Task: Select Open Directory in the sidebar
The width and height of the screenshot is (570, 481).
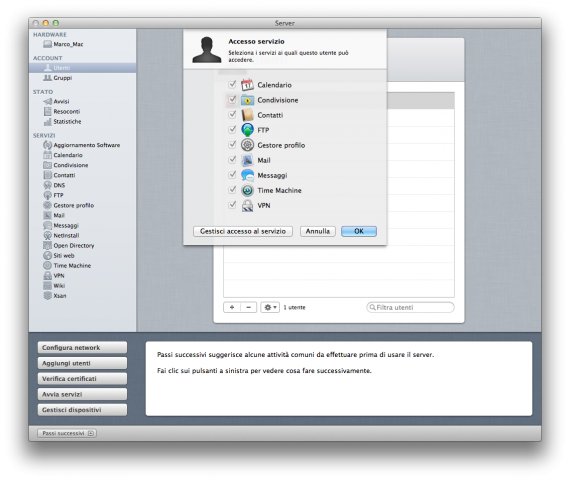Action: coord(73,245)
